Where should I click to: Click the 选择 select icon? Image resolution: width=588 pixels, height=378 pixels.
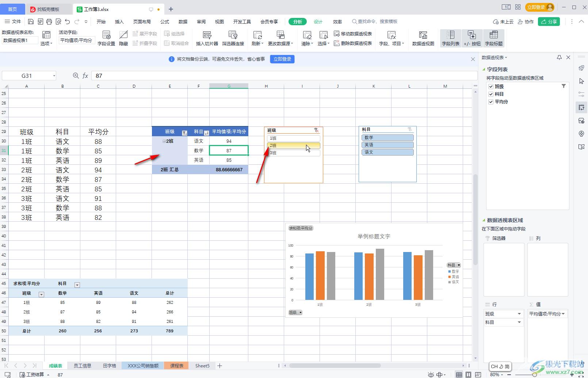coord(323,38)
